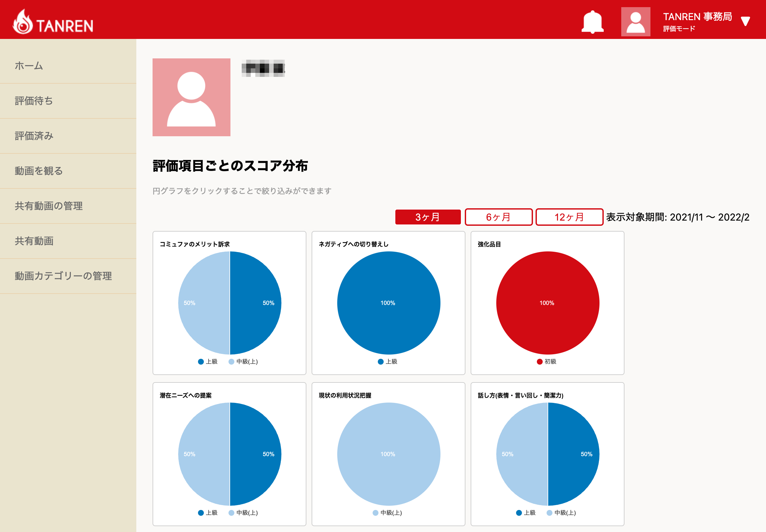Open 動画を観る from sidebar
The image size is (766, 532).
click(x=39, y=171)
